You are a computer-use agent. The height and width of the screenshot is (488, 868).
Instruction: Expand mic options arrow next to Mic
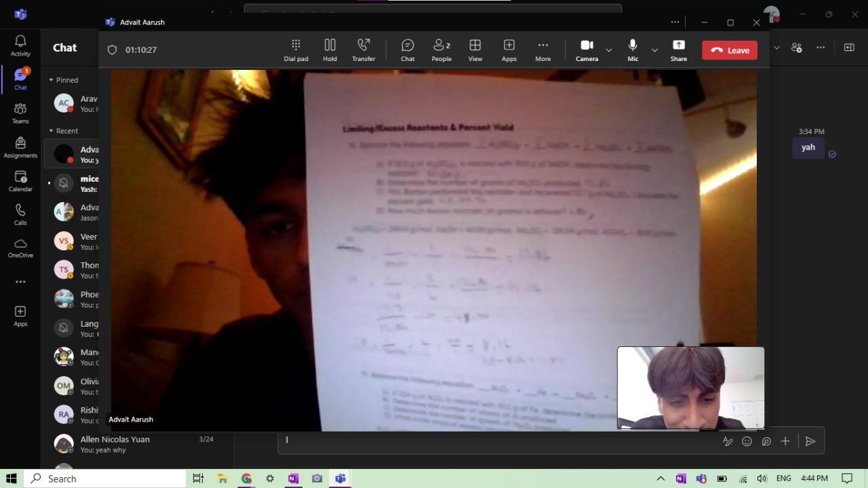654,50
